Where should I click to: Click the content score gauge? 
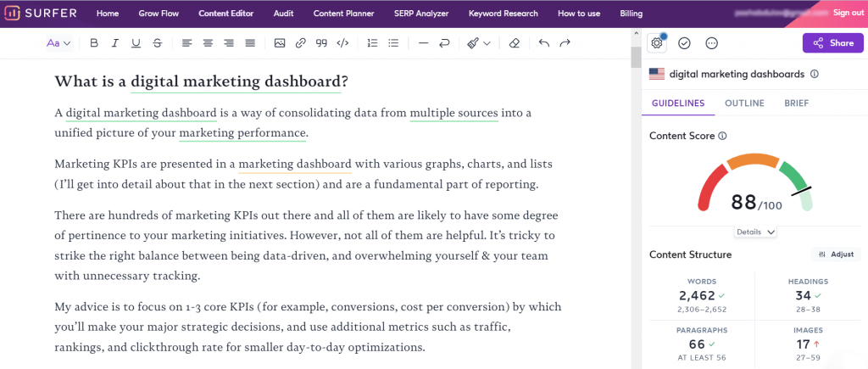pyautogui.click(x=755, y=182)
